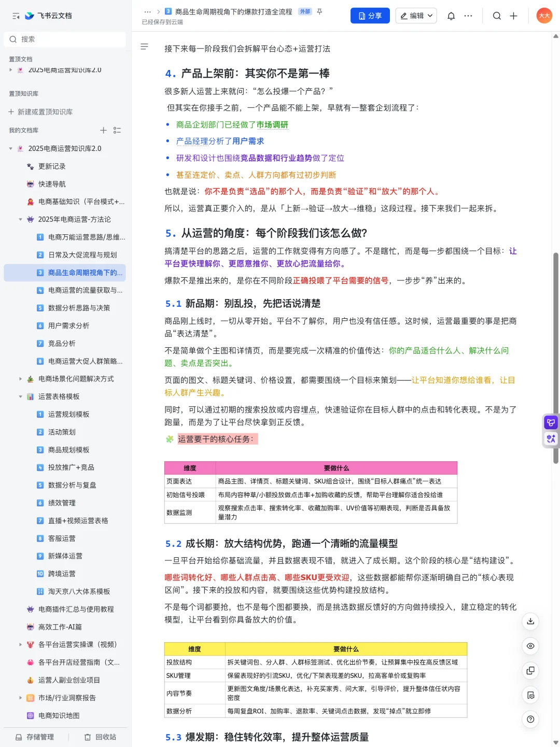Click the SKU管理 table cell
Image resolution: width=560 pixels, height=747 pixels.
pyautogui.click(x=195, y=676)
